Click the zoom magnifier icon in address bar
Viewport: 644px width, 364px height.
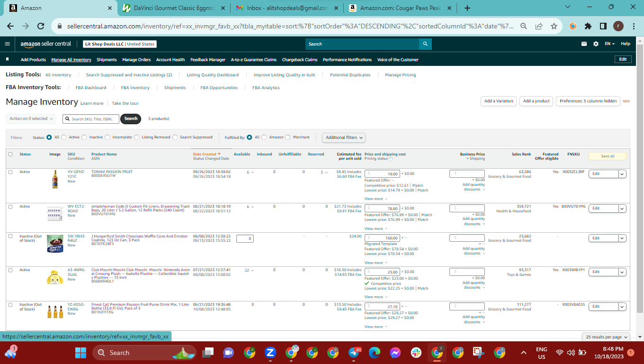point(524,27)
